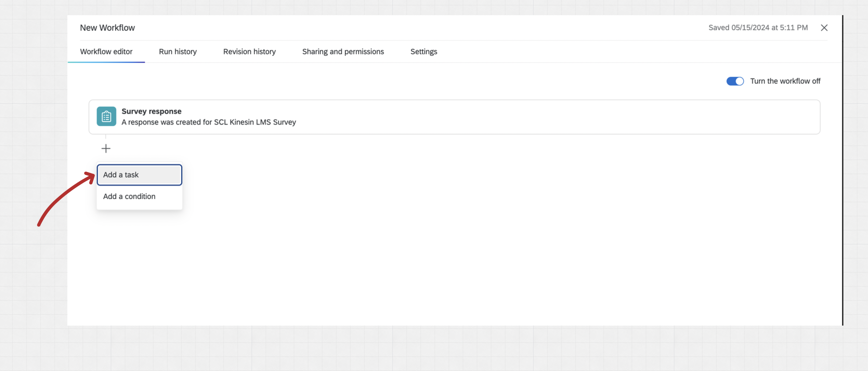
Task: Switch to the Run history tab
Action: tap(178, 51)
